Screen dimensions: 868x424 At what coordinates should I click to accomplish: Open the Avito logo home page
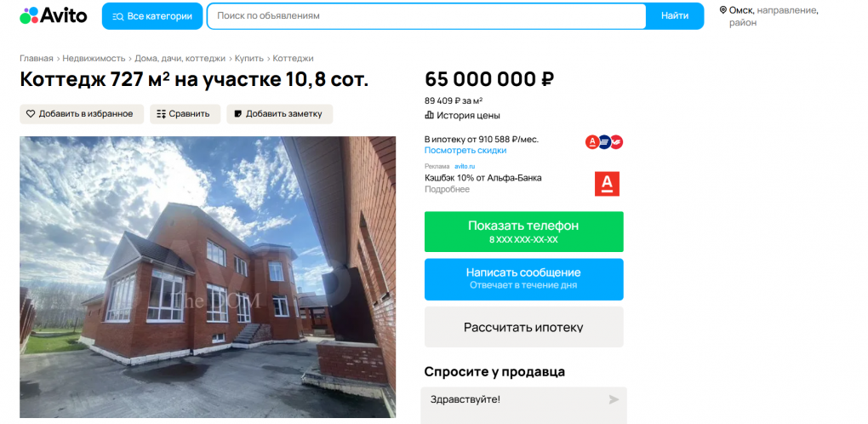click(54, 15)
